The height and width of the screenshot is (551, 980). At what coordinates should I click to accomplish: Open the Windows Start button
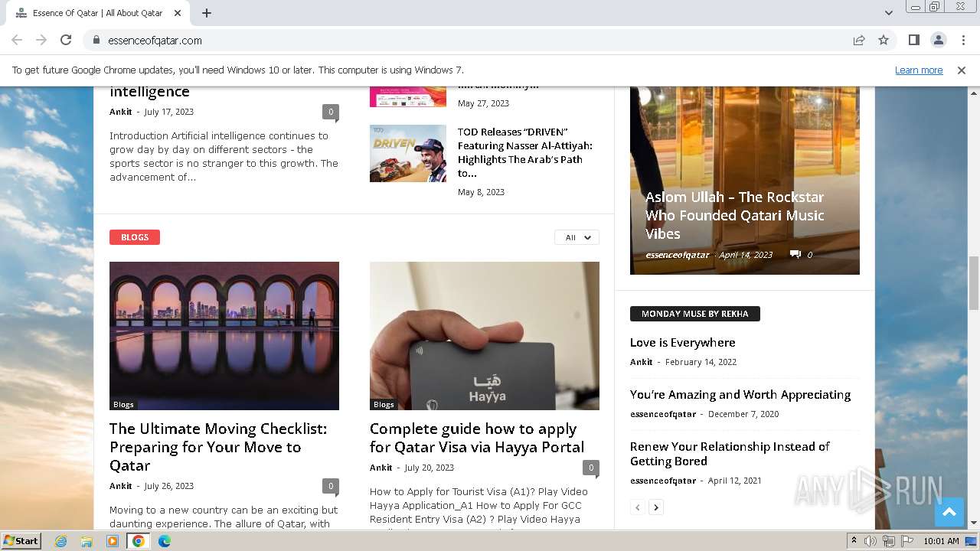21,540
